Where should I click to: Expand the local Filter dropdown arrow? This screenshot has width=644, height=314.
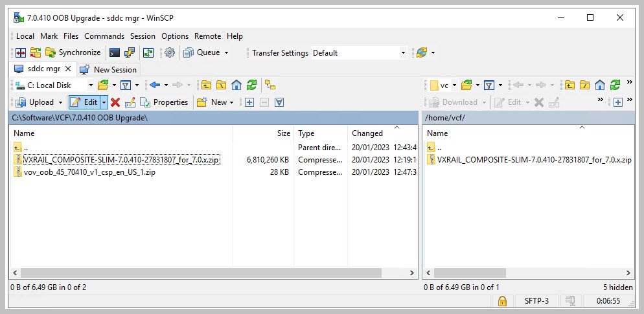pyautogui.click(x=136, y=85)
